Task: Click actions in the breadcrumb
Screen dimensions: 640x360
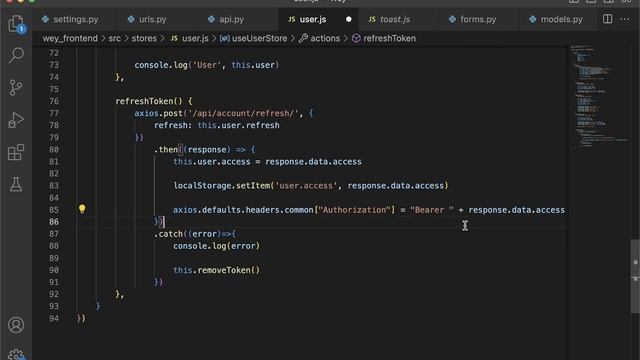Action: pos(320,38)
